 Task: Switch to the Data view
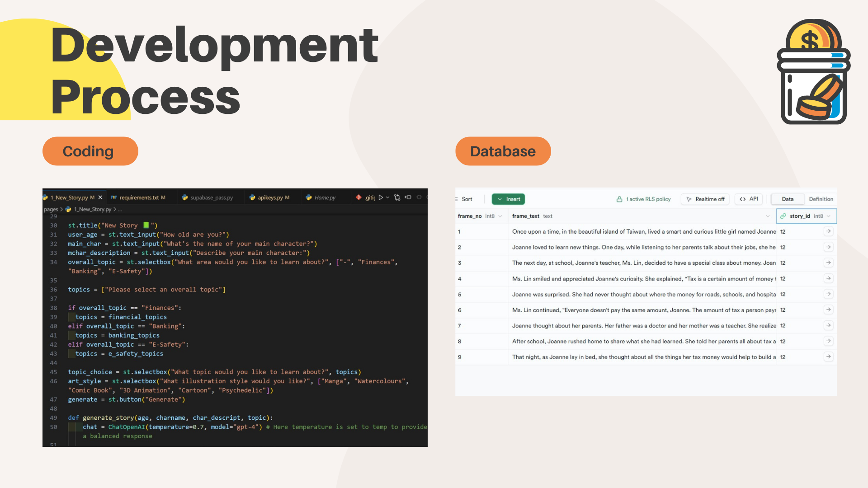(788, 199)
